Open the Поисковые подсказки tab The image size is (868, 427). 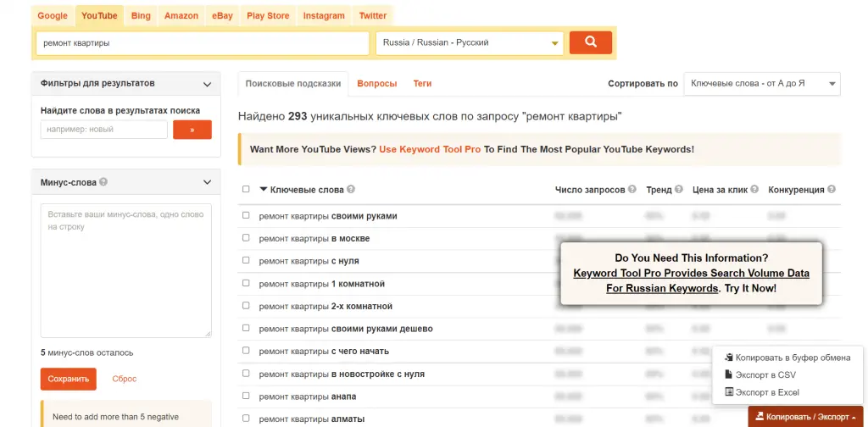click(x=292, y=84)
